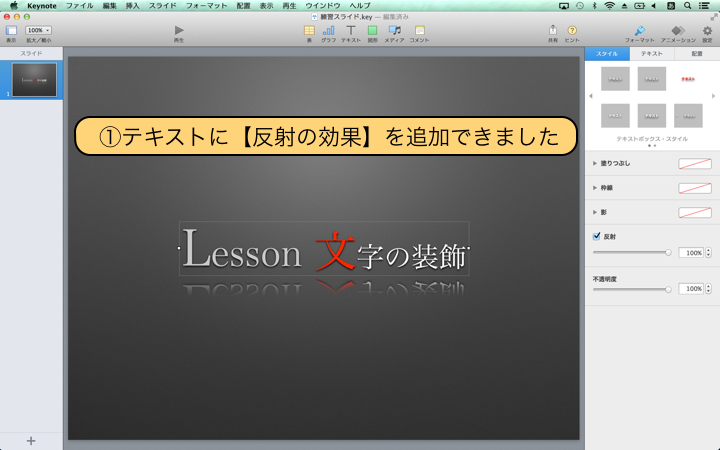
Task: Show ヒント coaching tips
Action: pyautogui.click(x=572, y=30)
